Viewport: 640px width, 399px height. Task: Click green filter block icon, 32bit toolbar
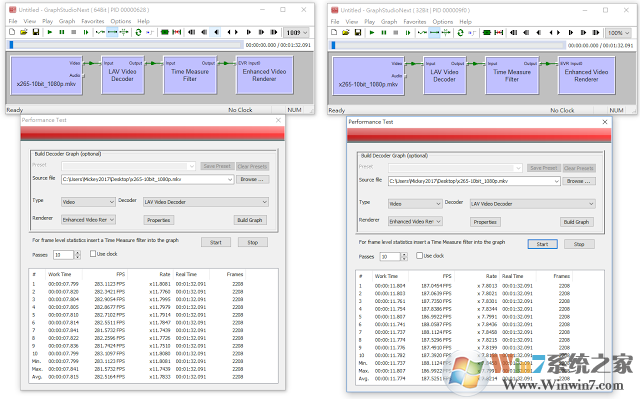pos(487,32)
